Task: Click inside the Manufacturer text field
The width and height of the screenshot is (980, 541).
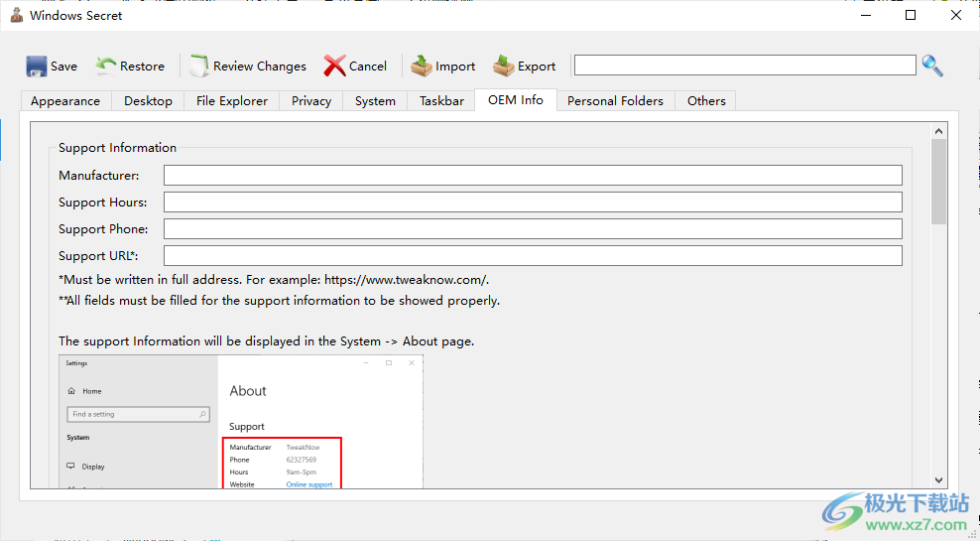Action: (x=533, y=176)
